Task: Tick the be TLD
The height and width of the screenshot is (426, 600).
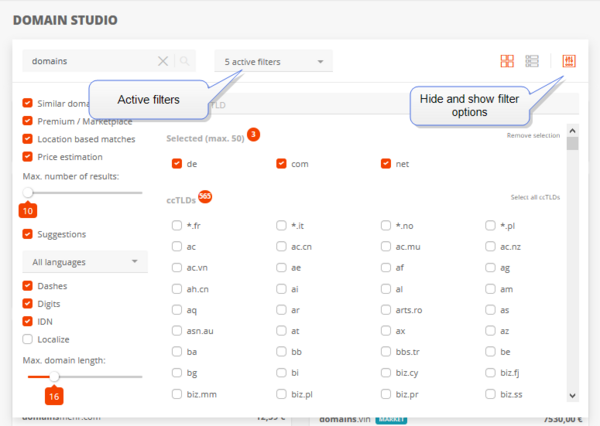Action: 490,351
